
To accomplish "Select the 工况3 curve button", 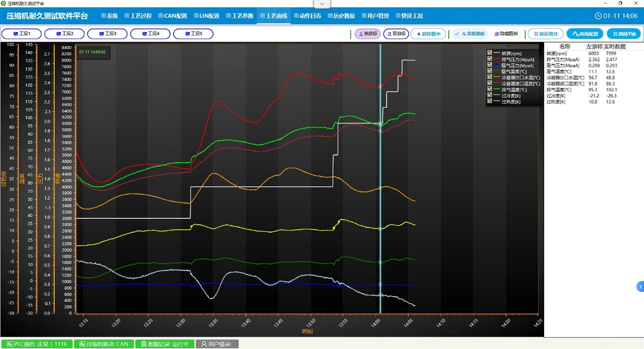I will pos(107,34).
